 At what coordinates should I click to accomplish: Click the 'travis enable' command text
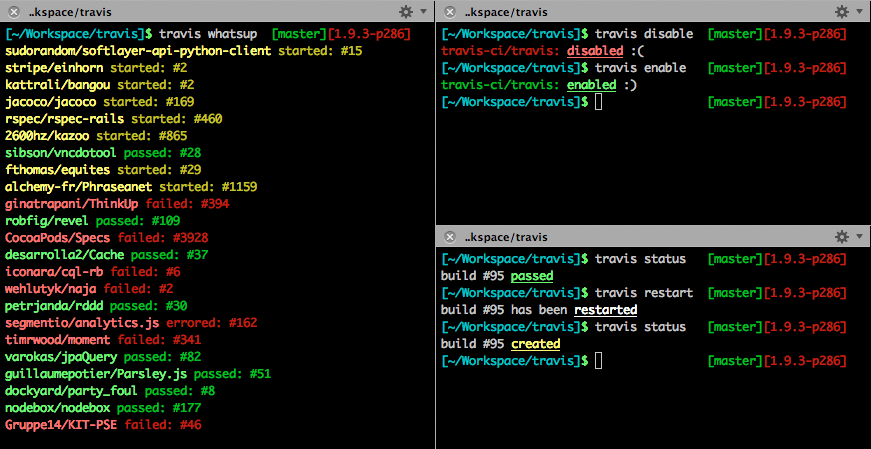[640, 68]
